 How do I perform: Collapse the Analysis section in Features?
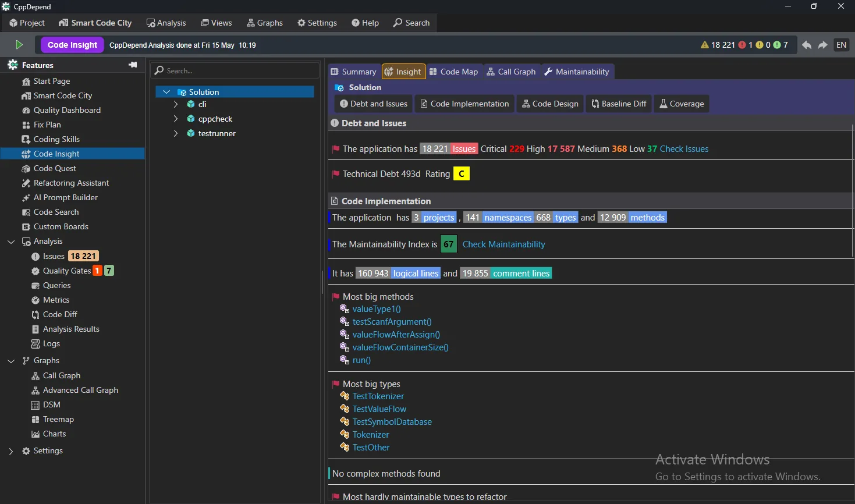11,242
